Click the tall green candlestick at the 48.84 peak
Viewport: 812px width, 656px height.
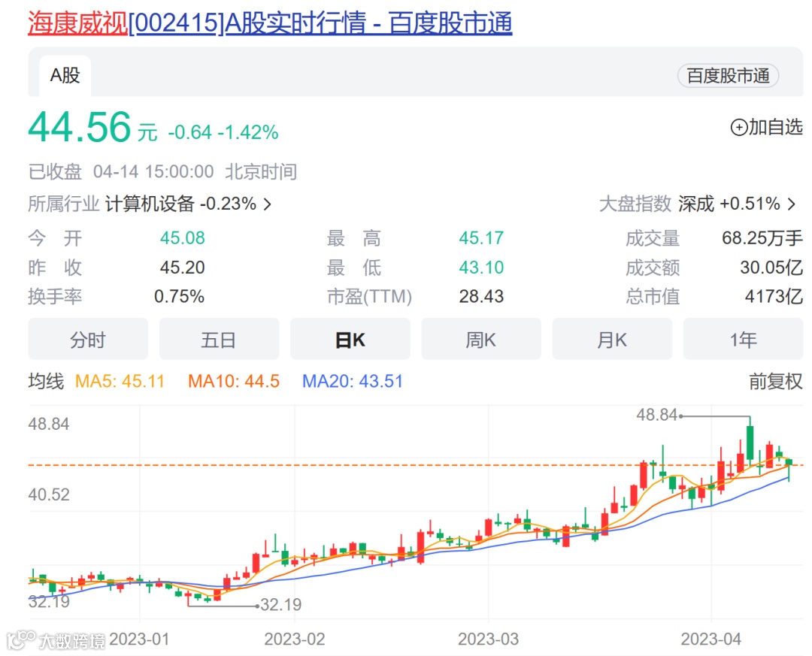pos(750,442)
